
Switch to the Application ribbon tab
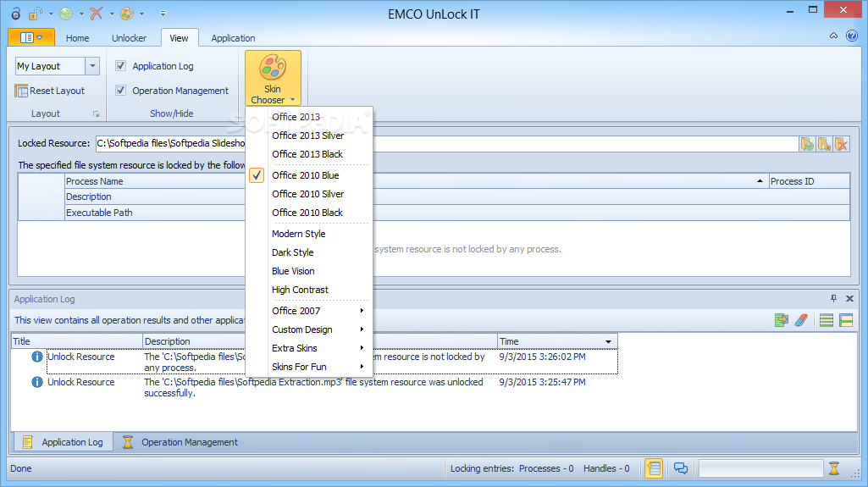233,38
